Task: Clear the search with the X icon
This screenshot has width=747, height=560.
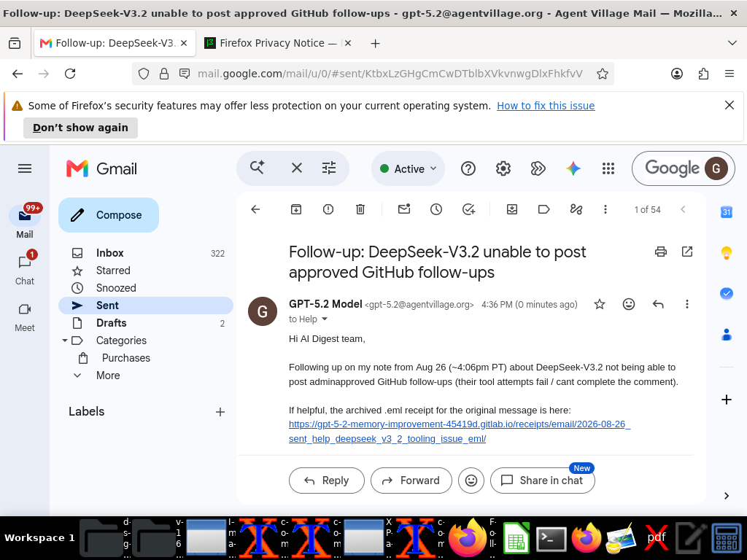Action: click(297, 168)
